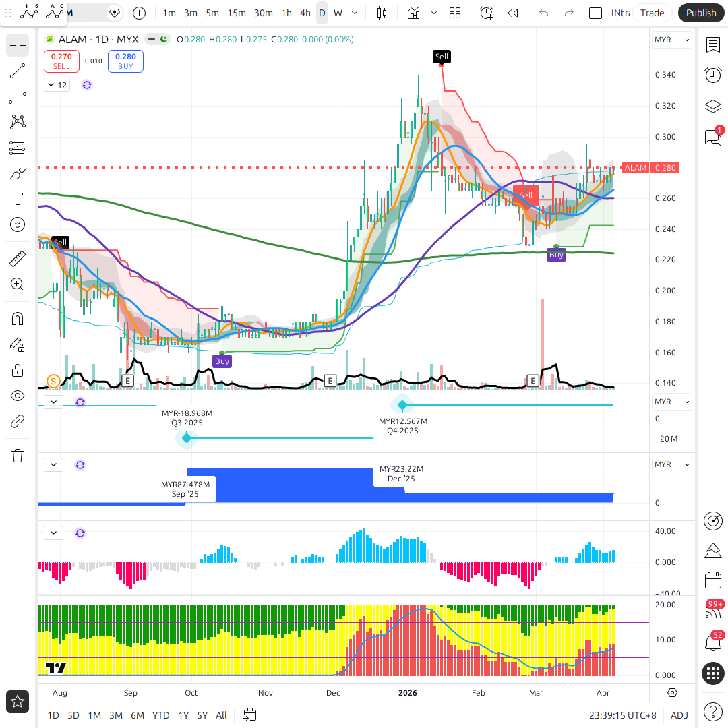Screen dimensions: 728x728
Task: Select the trend line drawing tool
Action: click(x=18, y=71)
